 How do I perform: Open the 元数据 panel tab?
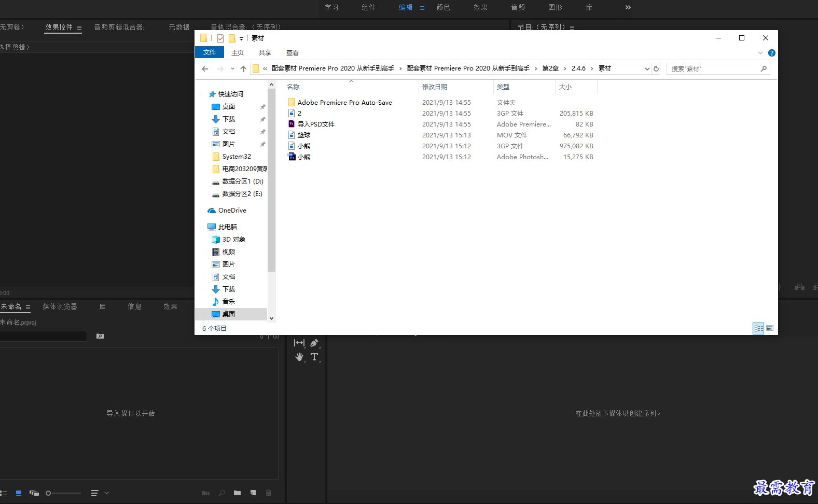coord(179,27)
